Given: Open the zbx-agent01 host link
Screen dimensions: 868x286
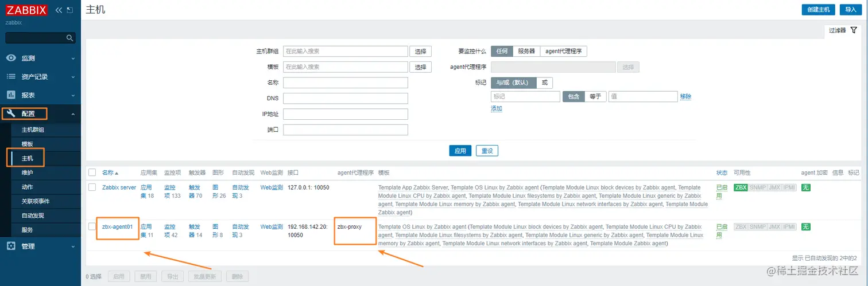Looking at the screenshot, I should [x=118, y=226].
